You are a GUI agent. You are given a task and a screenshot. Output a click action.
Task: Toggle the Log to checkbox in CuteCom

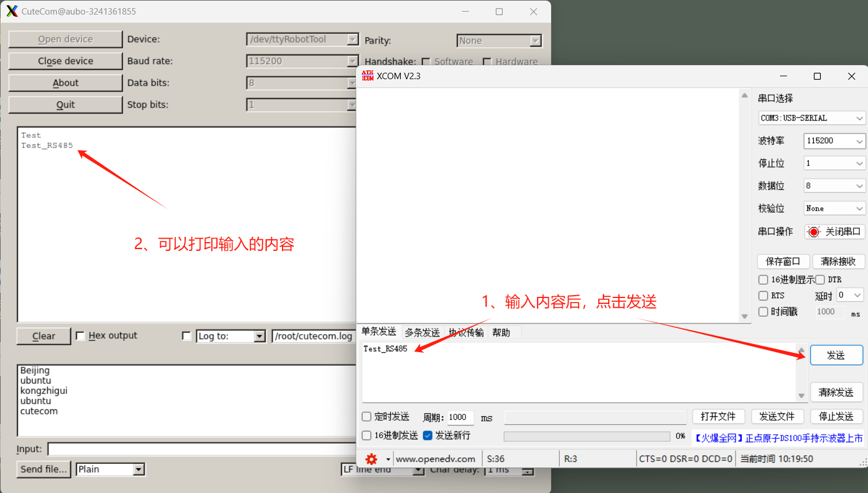click(186, 336)
